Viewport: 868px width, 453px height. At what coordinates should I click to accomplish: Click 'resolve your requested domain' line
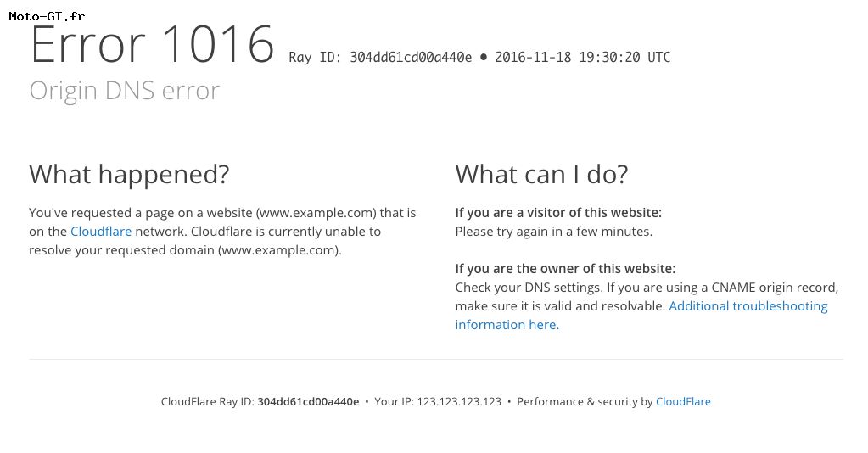186,250
